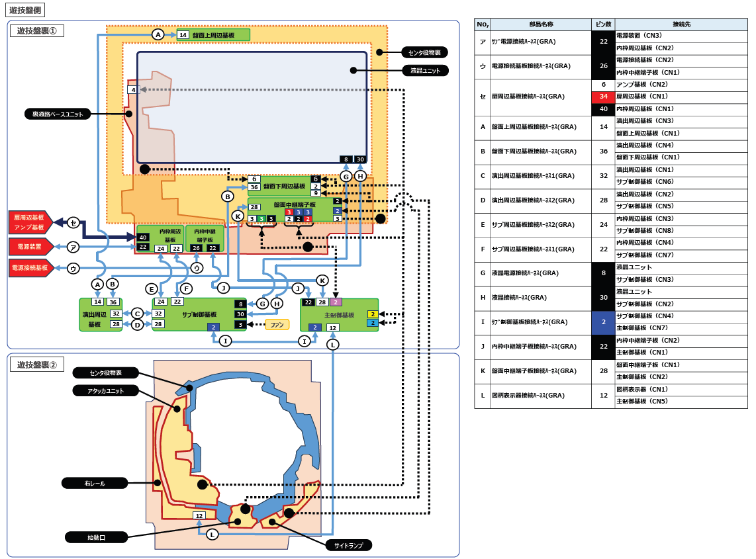Click the yellow ファン box
The width and height of the screenshot is (756, 559).
coord(277,325)
